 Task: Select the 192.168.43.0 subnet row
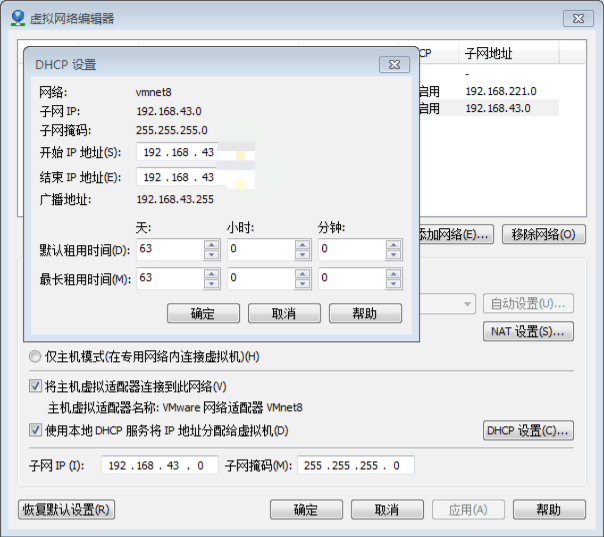coord(500,108)
